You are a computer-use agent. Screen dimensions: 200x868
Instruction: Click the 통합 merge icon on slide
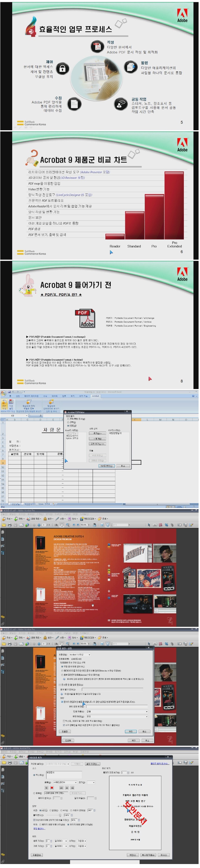(131, 67)
